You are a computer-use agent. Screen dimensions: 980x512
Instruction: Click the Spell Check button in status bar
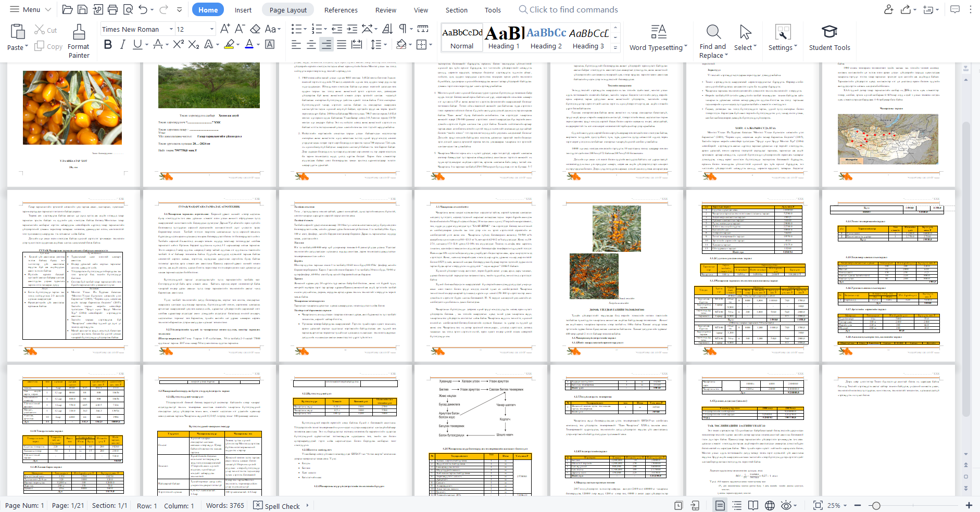coord(277,506)
